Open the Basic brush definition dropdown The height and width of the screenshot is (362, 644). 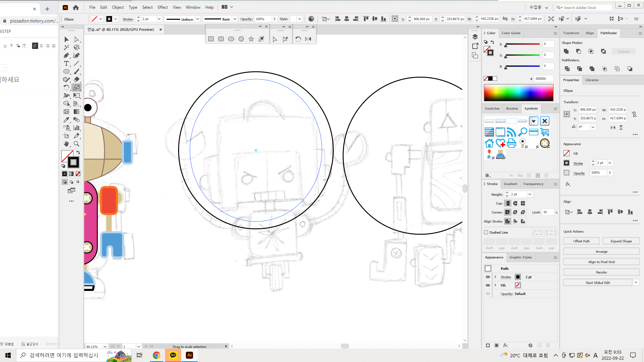235,19
